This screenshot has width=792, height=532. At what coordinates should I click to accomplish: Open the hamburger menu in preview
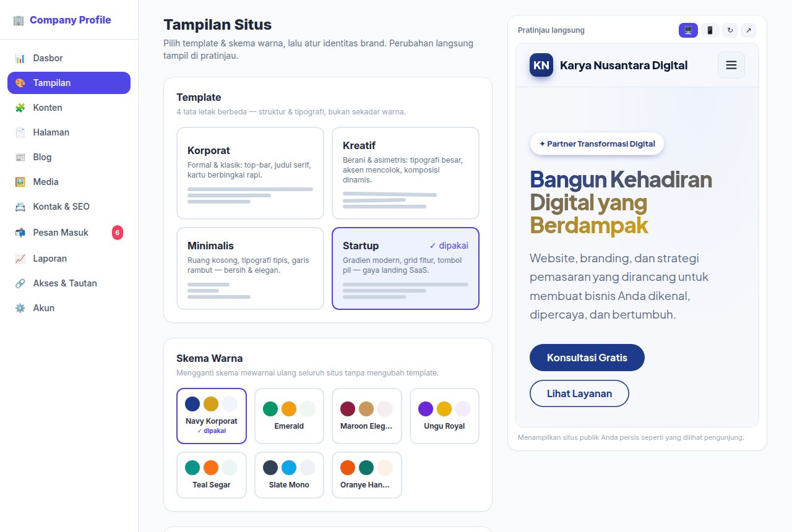(x=731, y=65)
